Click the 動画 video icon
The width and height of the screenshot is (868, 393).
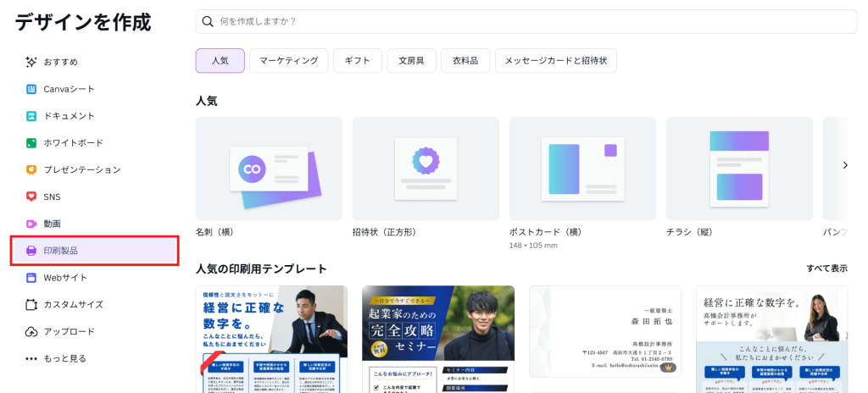(x=31, y=224)
